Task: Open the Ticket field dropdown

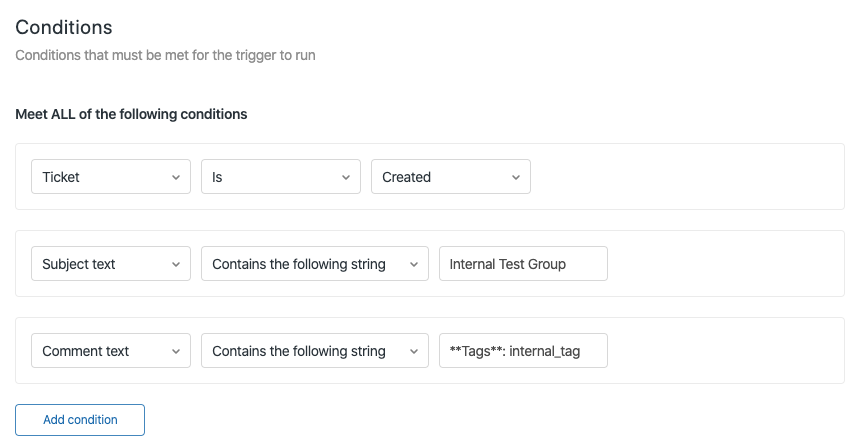Action: tap(110, 177)
